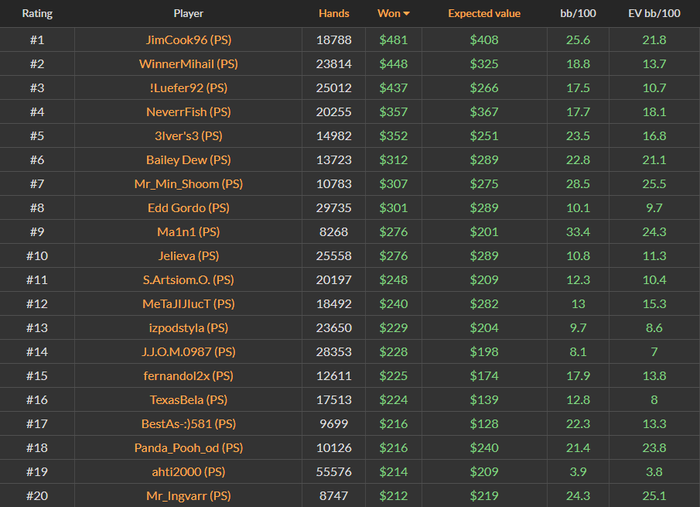This screenshot has height=507, width=700.
Task: Open ahti2000 (PS) player page
Action: tap(188, 471)
